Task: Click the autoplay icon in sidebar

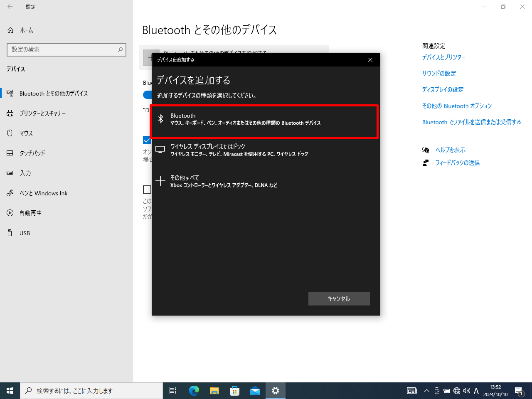Action: [x=10, y=213]
